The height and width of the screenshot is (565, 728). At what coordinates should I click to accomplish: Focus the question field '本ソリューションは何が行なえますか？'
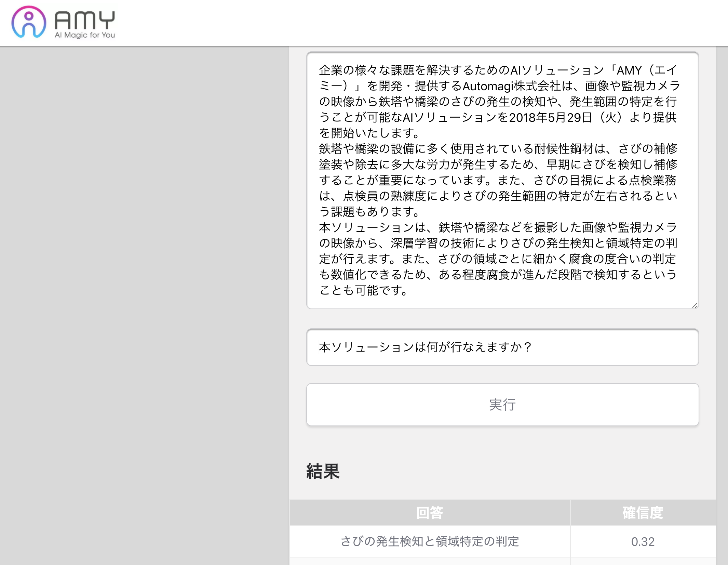[x=502, y=347]
